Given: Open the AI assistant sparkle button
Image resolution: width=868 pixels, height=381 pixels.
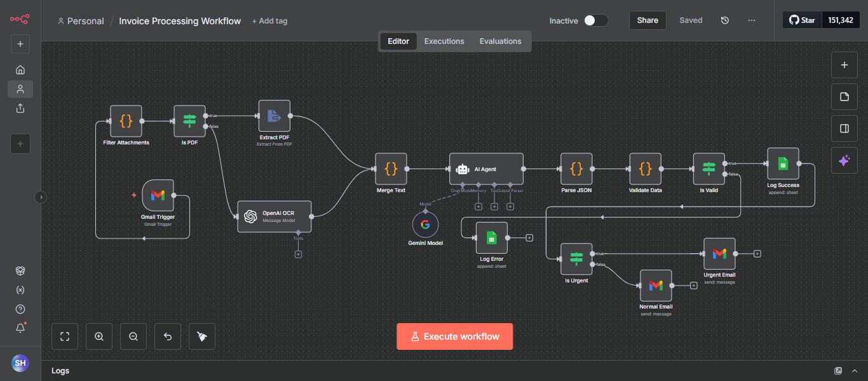Looking at the screenshot, I should (x=844, y=161).
